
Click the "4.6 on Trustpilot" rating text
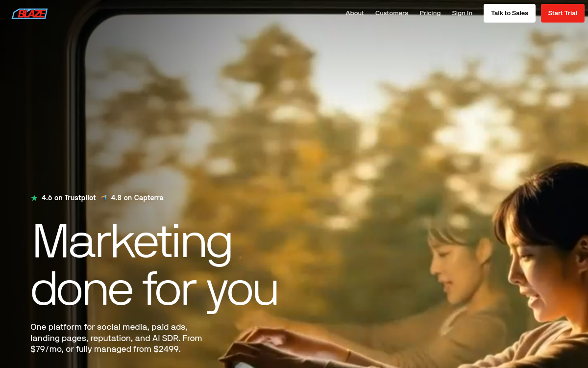[69, 198]
